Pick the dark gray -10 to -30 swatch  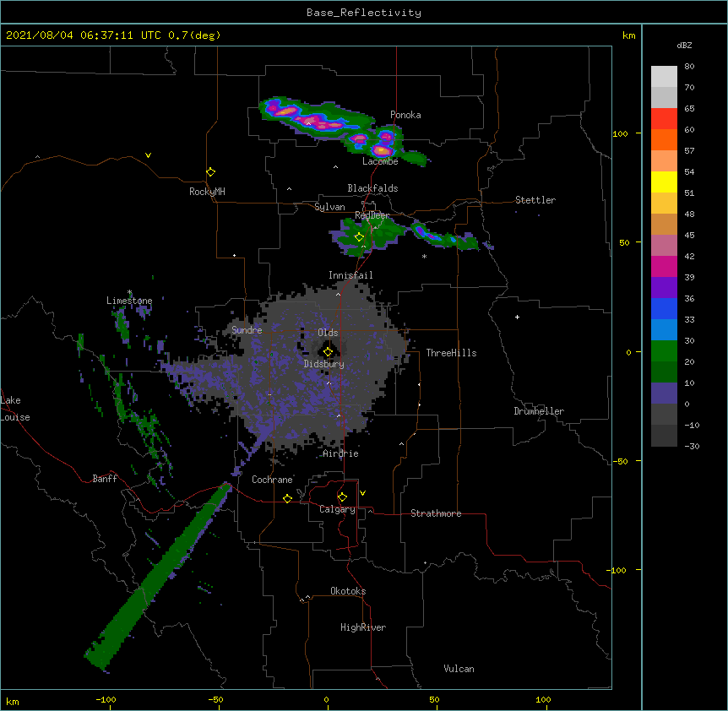coord(664,436)
